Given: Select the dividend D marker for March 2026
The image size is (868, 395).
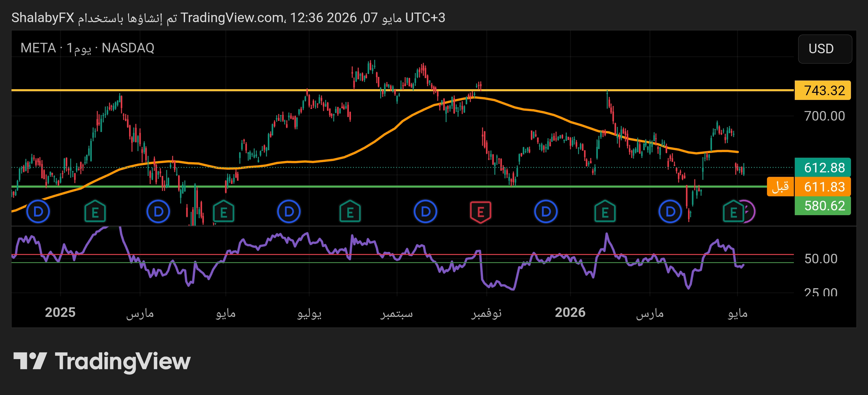Looking at the screenshot, I should pyautogui.click(x=670, y=212).
